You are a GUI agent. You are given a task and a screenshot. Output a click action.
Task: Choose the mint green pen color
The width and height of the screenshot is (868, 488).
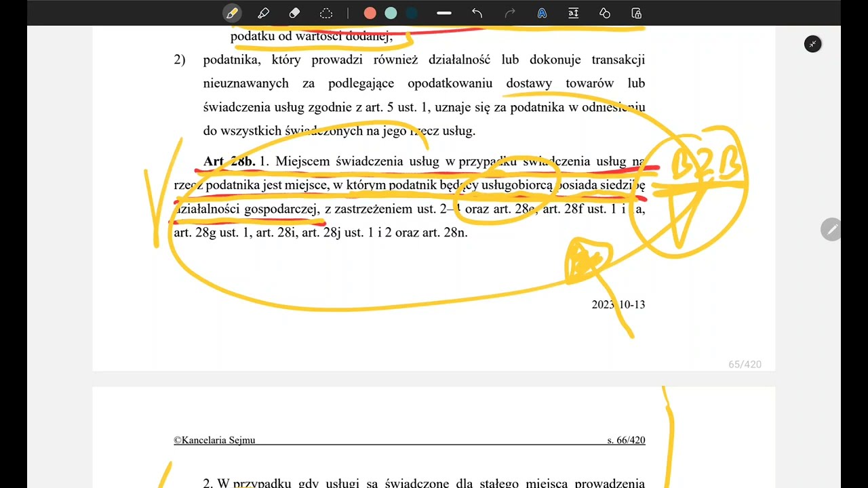(x=391, y=13)
